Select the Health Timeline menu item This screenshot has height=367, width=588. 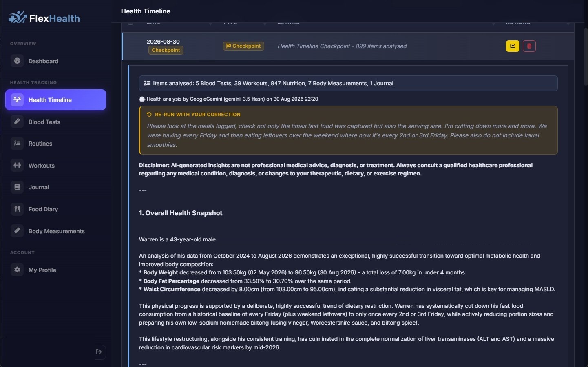[55, 99]
